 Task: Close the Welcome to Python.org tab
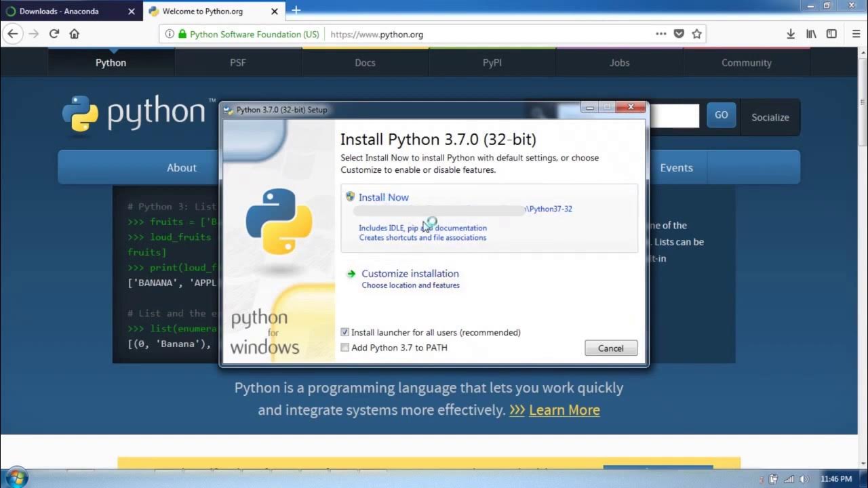[274, 12]
